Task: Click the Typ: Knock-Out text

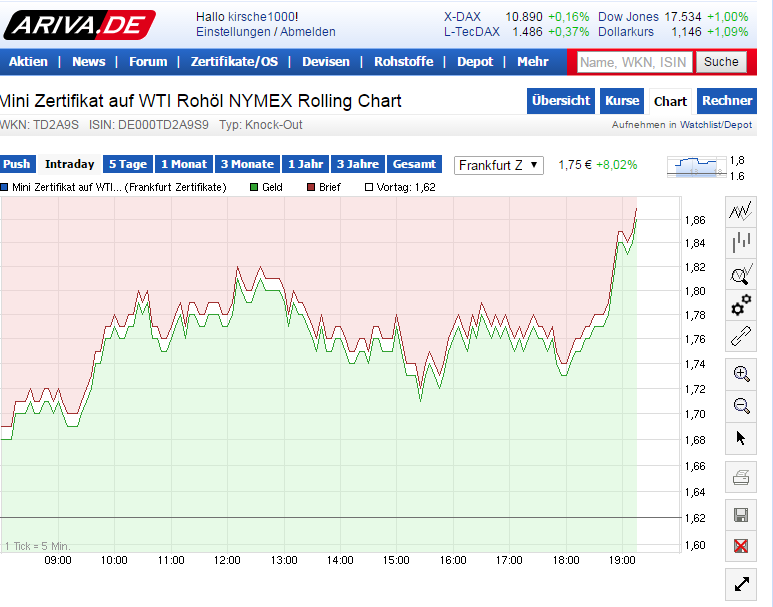Action: coord(260,125)
